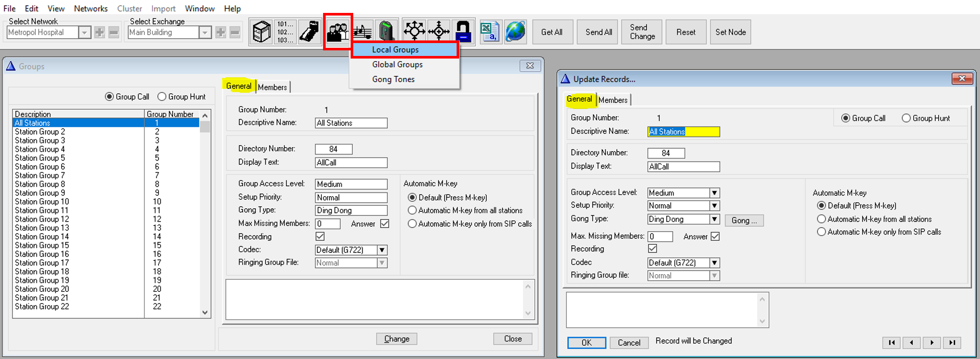The height and width of the screenshot is (359, 980).
Task: Click the Send Change button
Action: tap(642, 32)
